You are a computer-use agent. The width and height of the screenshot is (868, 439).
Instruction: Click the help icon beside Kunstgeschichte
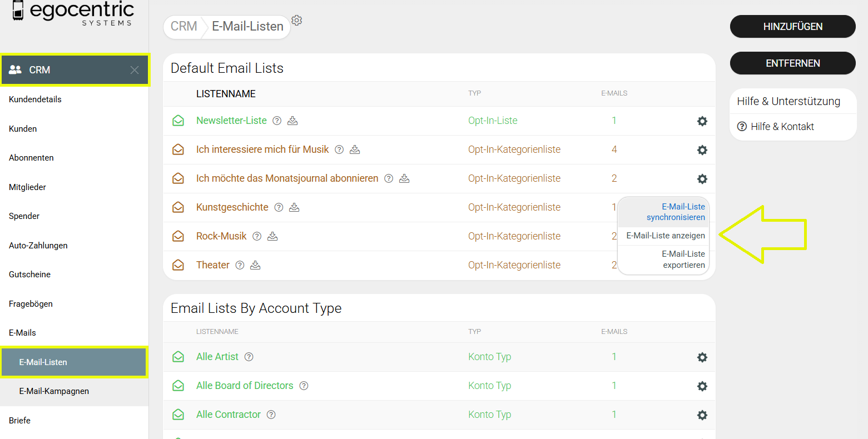279,207
